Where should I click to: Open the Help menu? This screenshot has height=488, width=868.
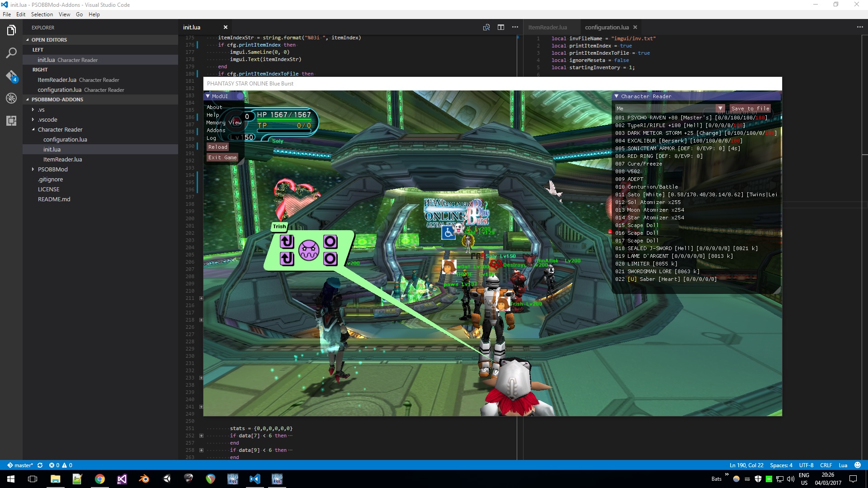(94, 14)
